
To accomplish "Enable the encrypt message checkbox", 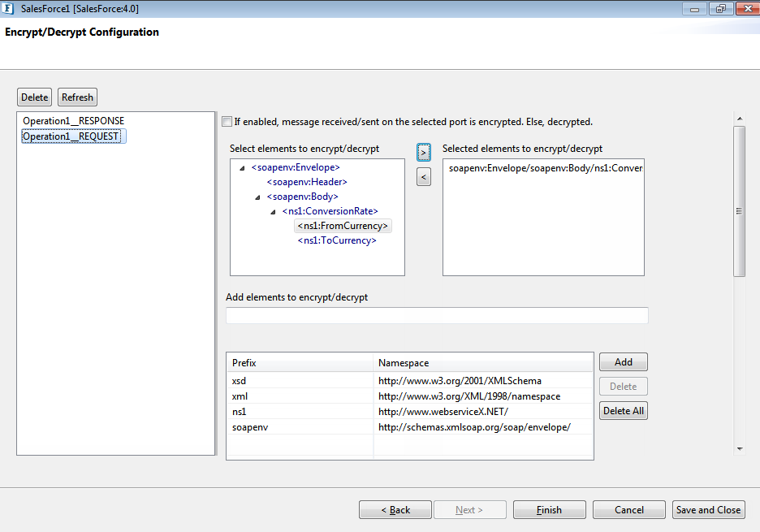I will click(x=227, y=122).
